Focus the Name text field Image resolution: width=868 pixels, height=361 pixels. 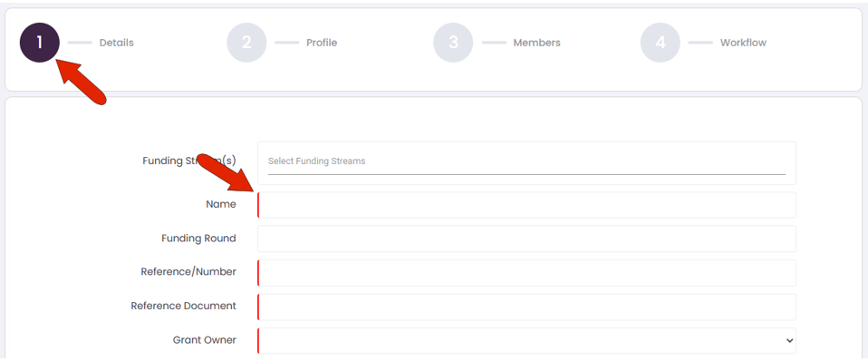(526, 205)
